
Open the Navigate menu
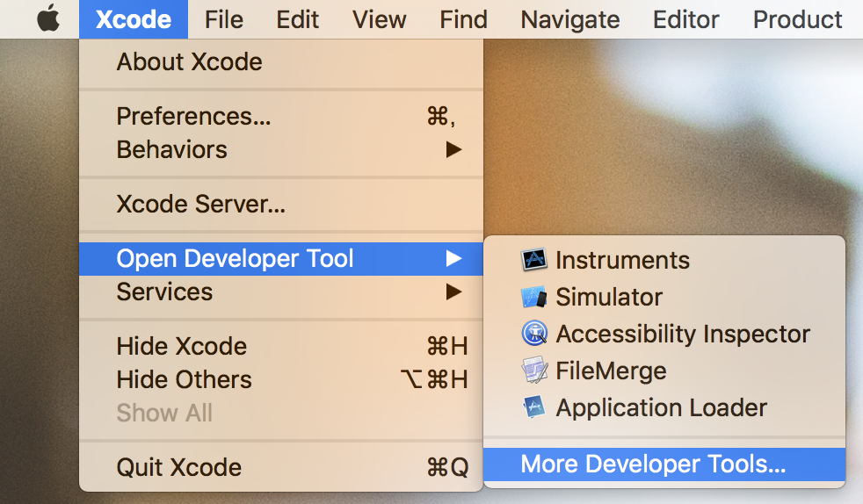[569, 19]
